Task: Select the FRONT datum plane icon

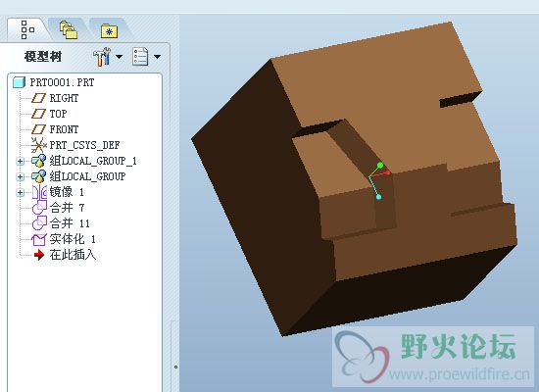Action: coord(38,129)
